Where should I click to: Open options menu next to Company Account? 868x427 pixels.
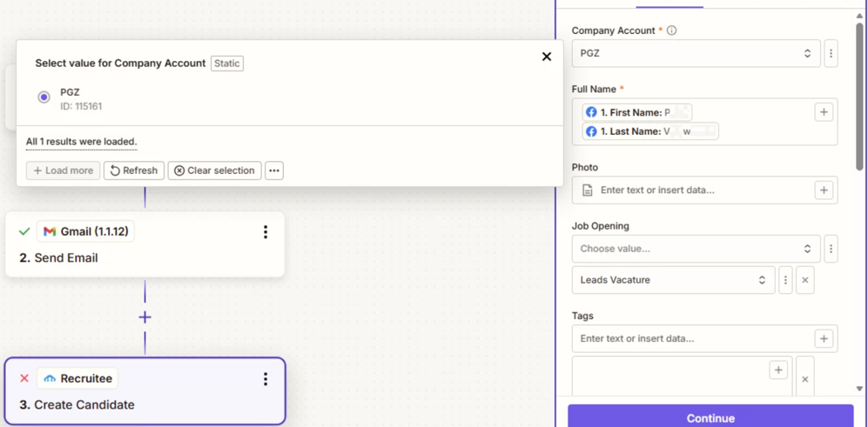(x=831, y=53)
